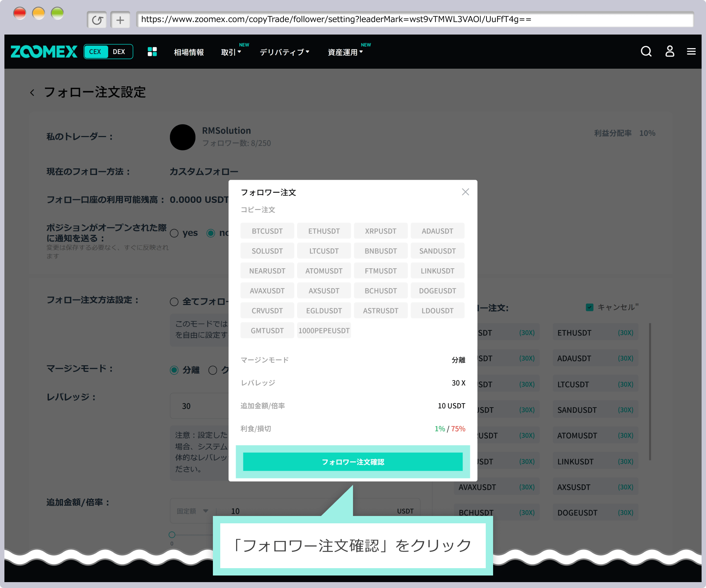Screen dimensions: 706x588
Task: Select 分離 margin mode radio
Action: [174, 370]
